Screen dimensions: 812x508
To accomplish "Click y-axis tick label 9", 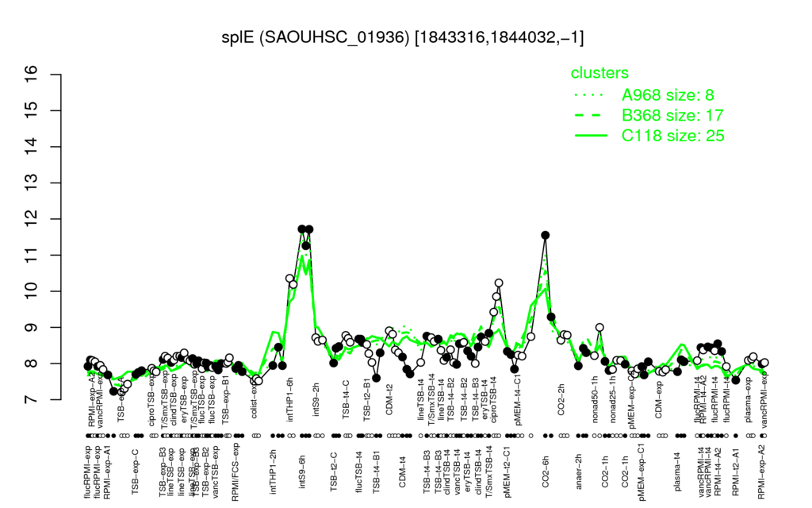I will (32, 328).
